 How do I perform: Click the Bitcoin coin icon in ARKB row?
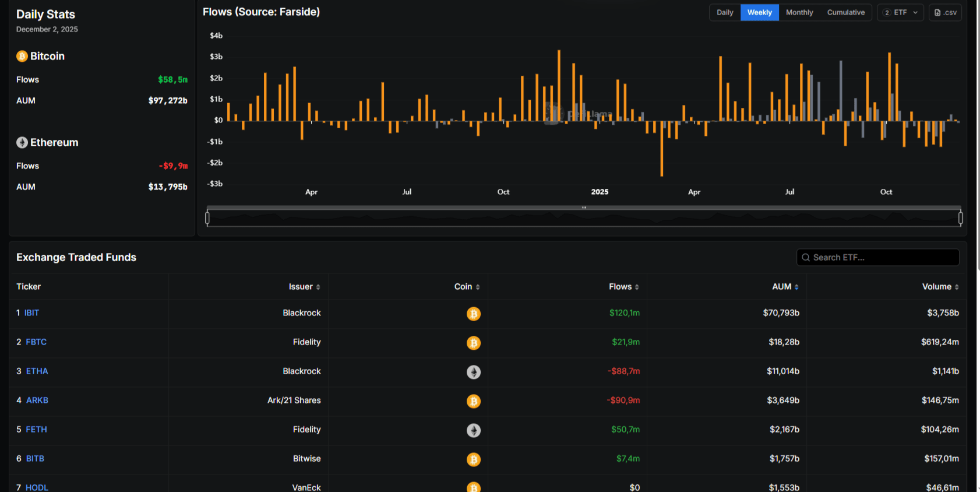[x=474, y=401]
